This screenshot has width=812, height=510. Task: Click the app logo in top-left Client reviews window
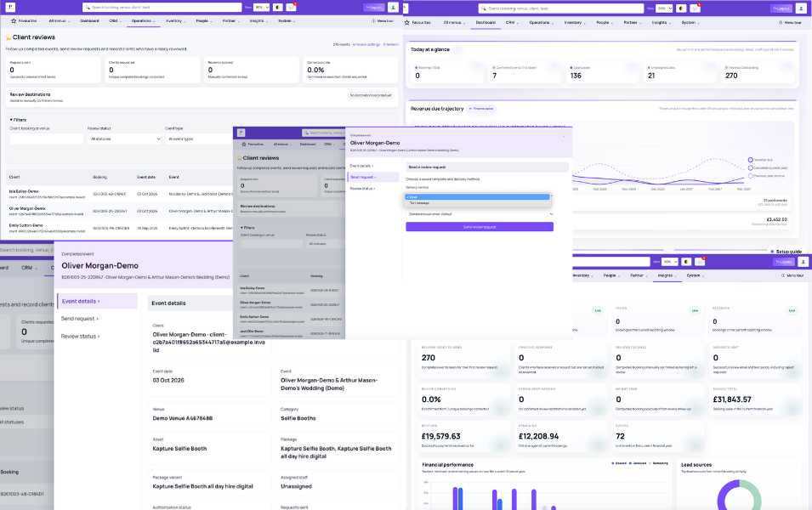(10, 8)
